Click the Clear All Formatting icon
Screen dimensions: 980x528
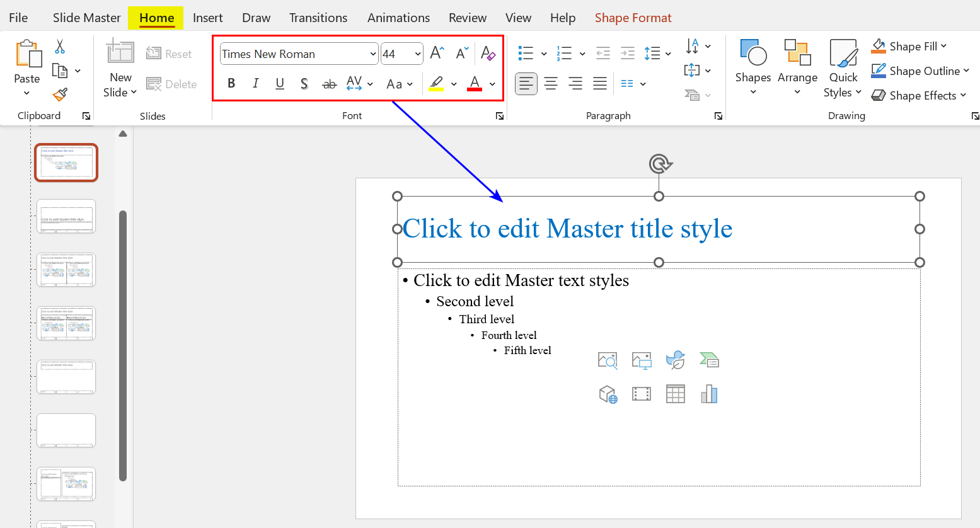pyautogui.click(x=488, y=54)
